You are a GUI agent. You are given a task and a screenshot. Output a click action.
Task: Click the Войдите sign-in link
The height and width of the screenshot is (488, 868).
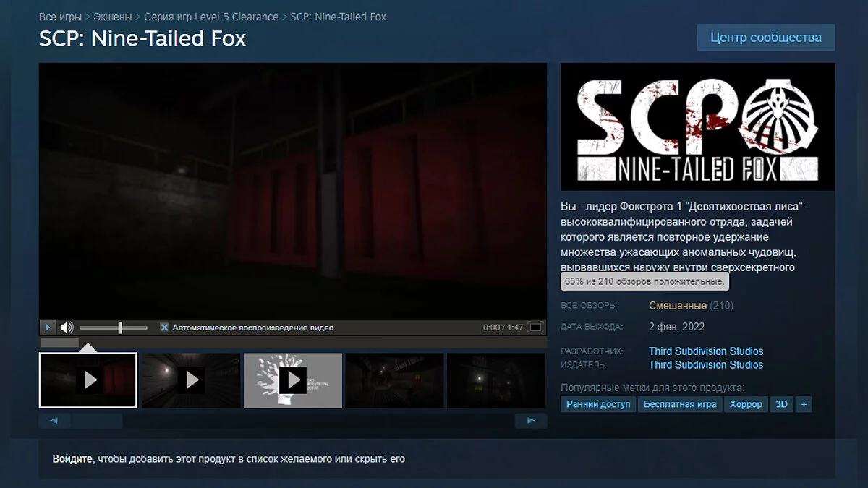point(72,458)
